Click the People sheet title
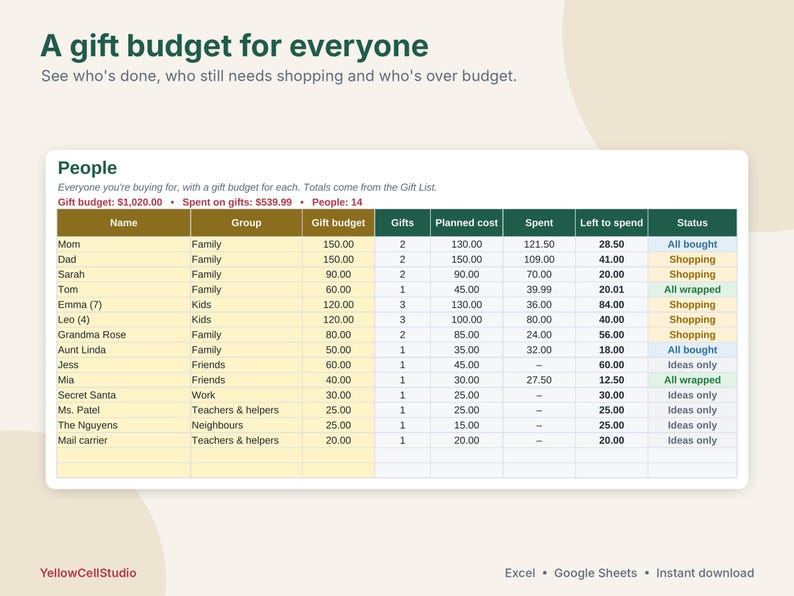Viewport: 794px width, 596px height. click(87, 168)
